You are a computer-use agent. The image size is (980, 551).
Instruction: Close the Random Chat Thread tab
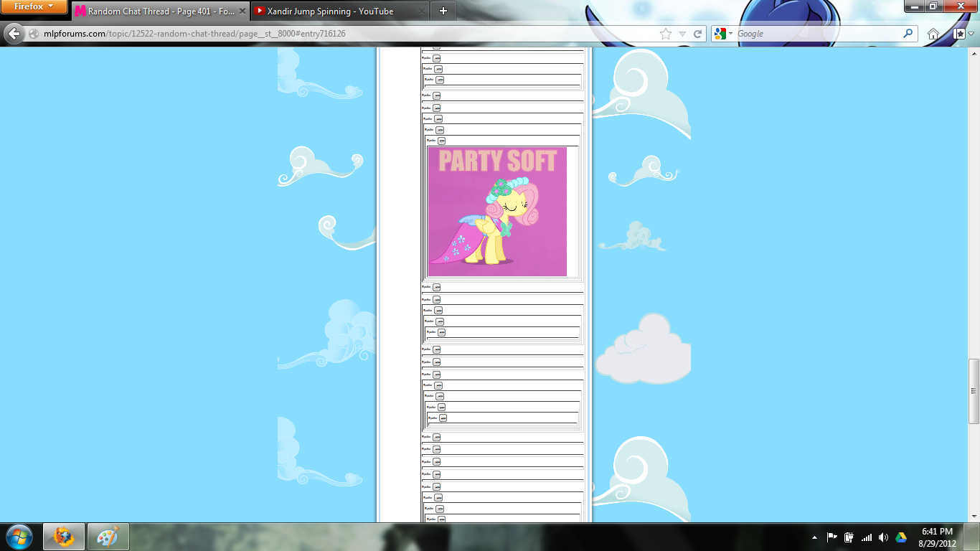242,11
